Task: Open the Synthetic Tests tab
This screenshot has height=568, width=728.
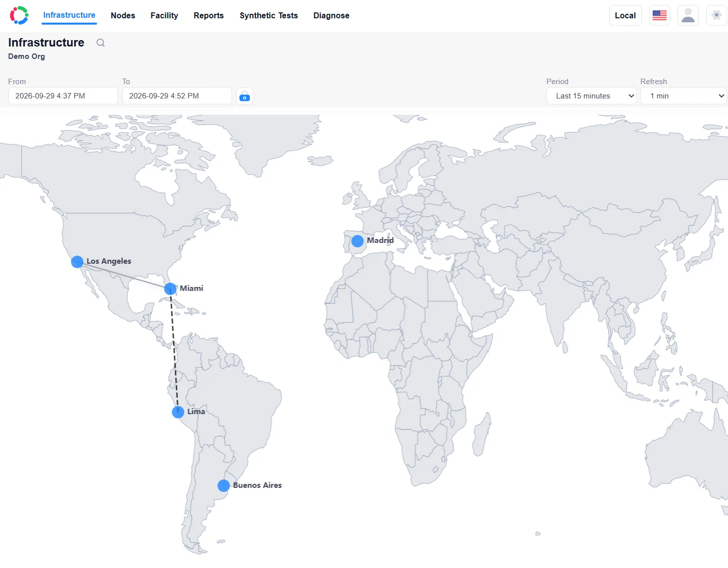Action: pyautogui.click(x=269, y=16)
